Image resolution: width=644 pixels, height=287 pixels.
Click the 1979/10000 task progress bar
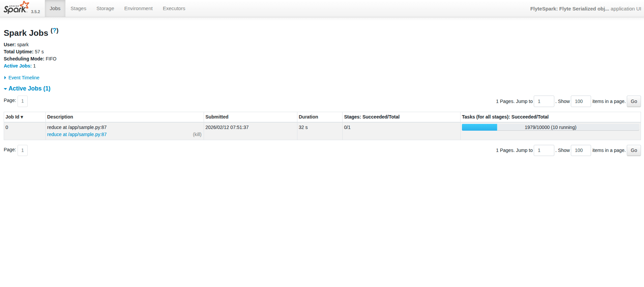coord(550,127)
